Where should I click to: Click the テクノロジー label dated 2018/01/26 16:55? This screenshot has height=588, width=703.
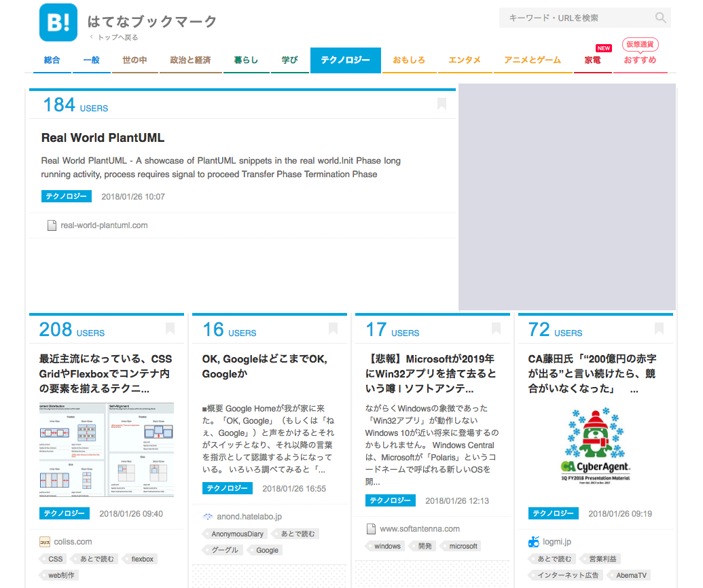(228, 488)
